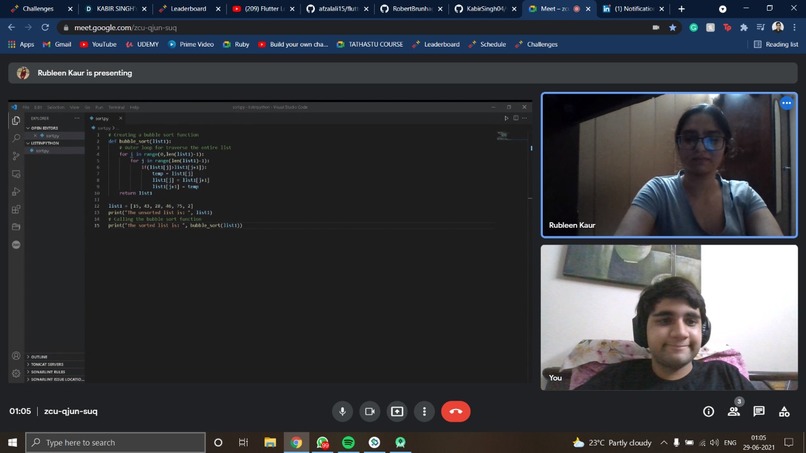Open the Extensions puzzle icon
This screenshot has height=453, width=806.
[744, 28]
